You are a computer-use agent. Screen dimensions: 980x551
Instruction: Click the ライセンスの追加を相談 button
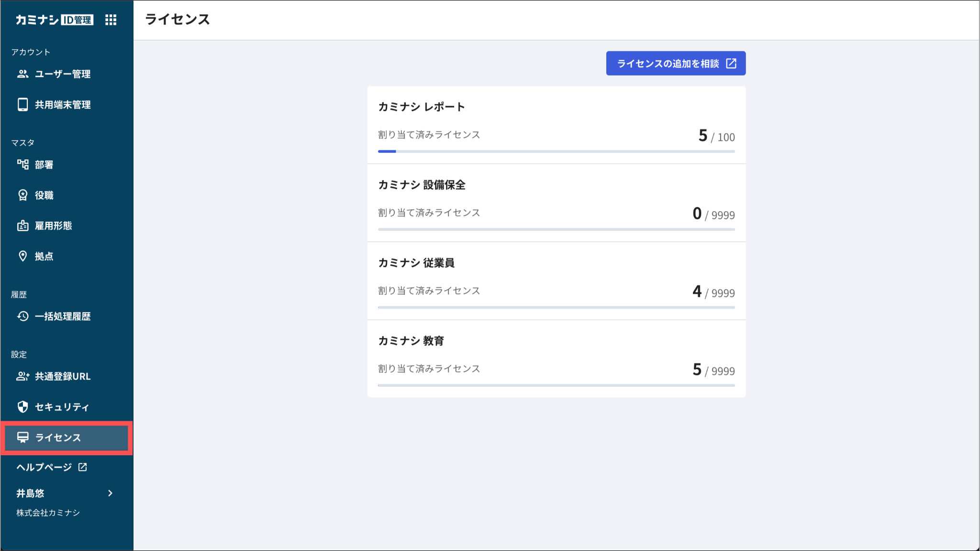tap(675, 63)
